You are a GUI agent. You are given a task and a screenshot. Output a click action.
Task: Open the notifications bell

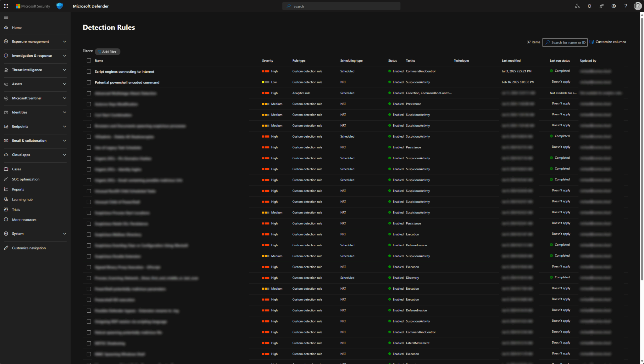[x=589, y=6]
